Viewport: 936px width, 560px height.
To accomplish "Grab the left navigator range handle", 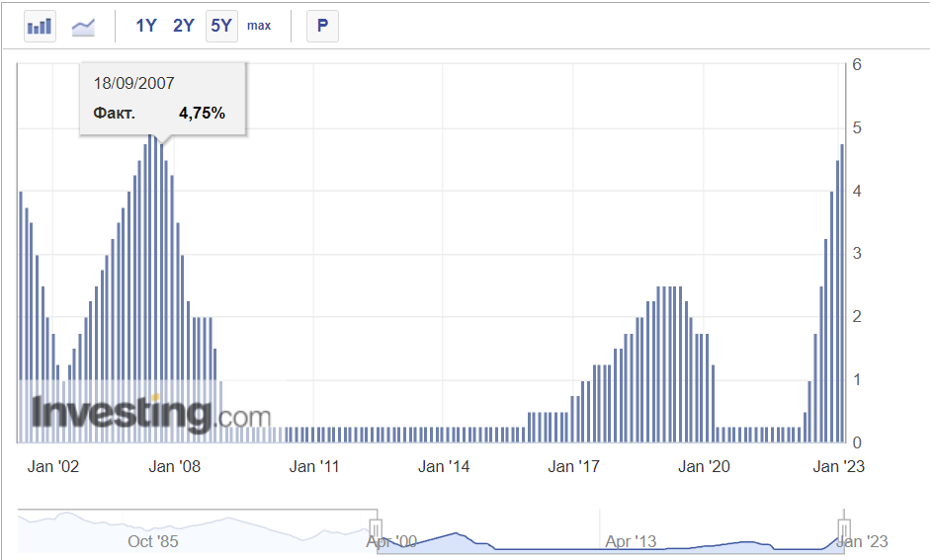I will (376, 529).
